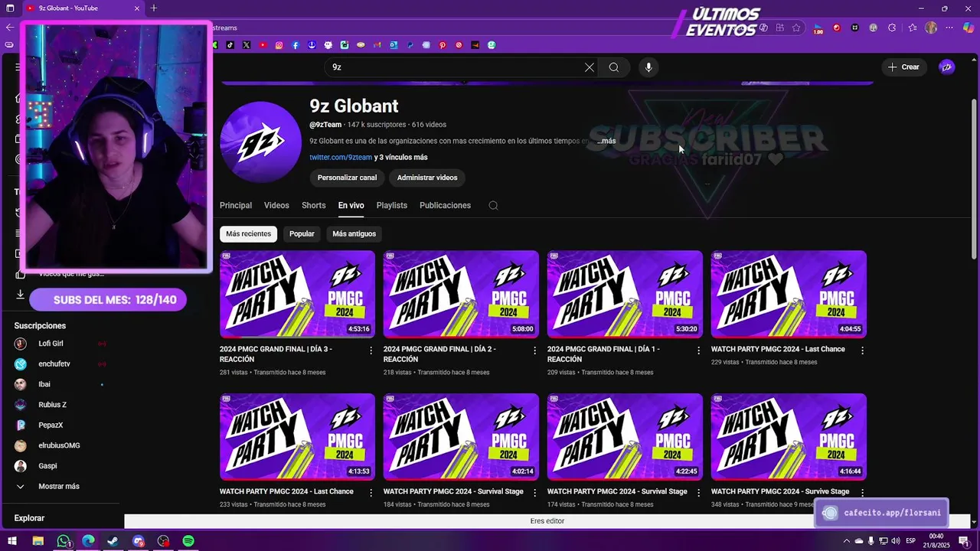Select the Más antiguos filter chip
This screenshot has height=551, width=980.
tap(354, 233)
